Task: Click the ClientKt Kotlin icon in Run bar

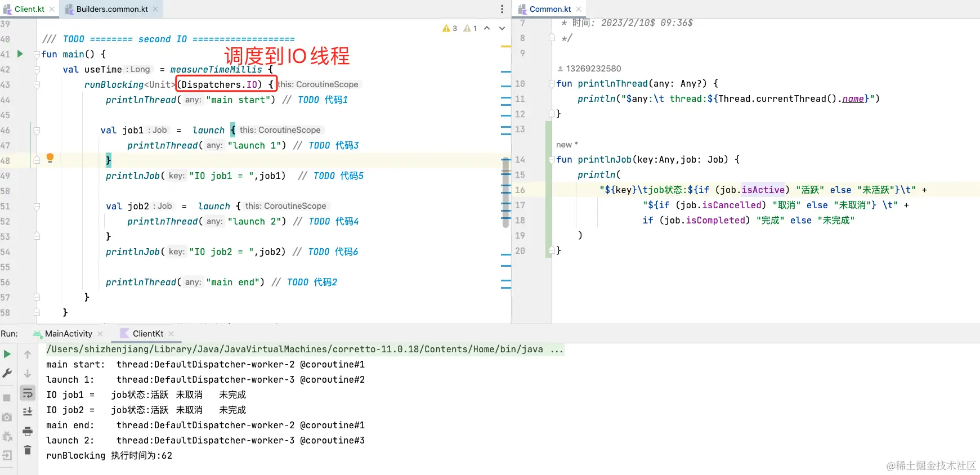Action: tap(124, 334)
